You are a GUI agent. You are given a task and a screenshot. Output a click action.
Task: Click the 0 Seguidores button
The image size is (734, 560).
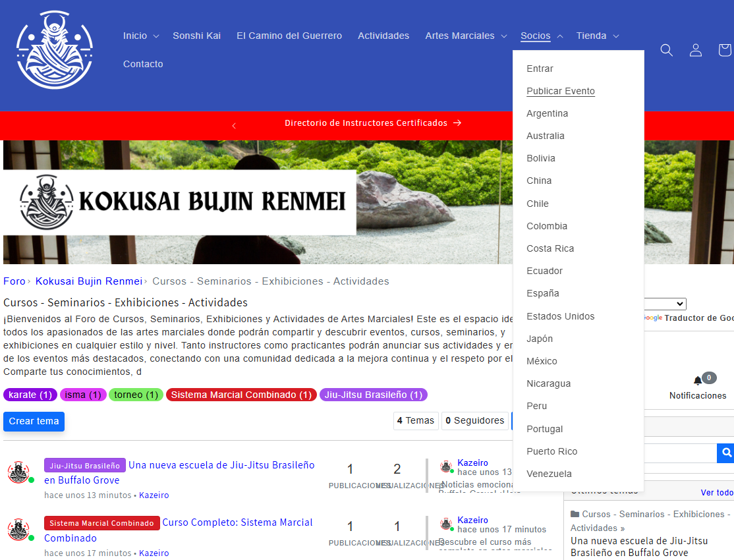[475, 420]
